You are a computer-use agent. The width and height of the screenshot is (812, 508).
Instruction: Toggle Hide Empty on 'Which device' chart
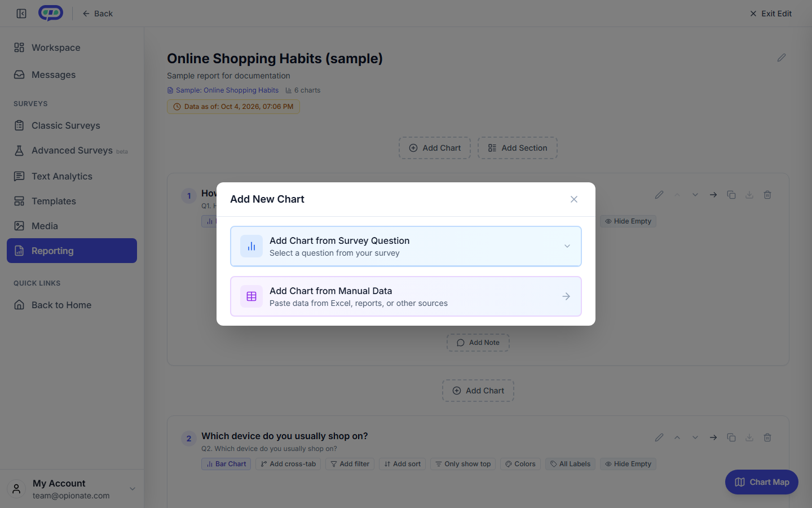628,464
